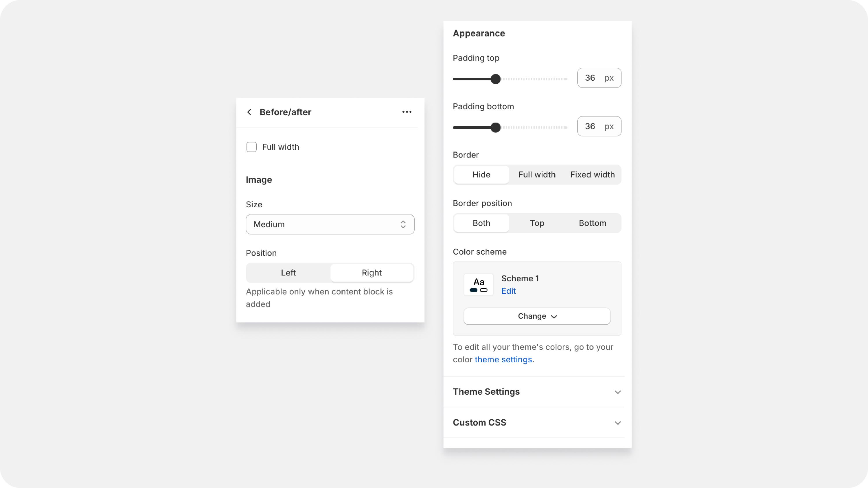
Task: Enable the Full width checkbox
Action: (251, 147)
